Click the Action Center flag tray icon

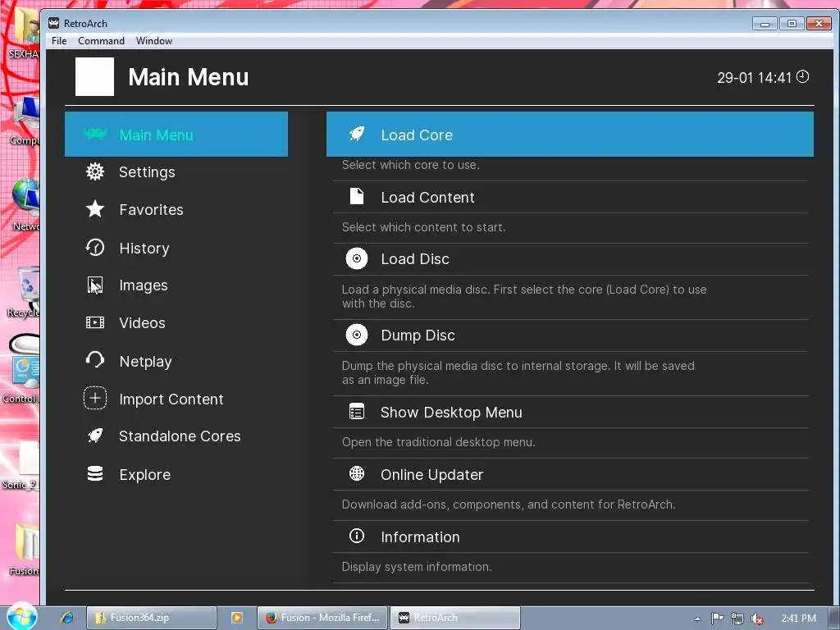(x=717, y=619)
